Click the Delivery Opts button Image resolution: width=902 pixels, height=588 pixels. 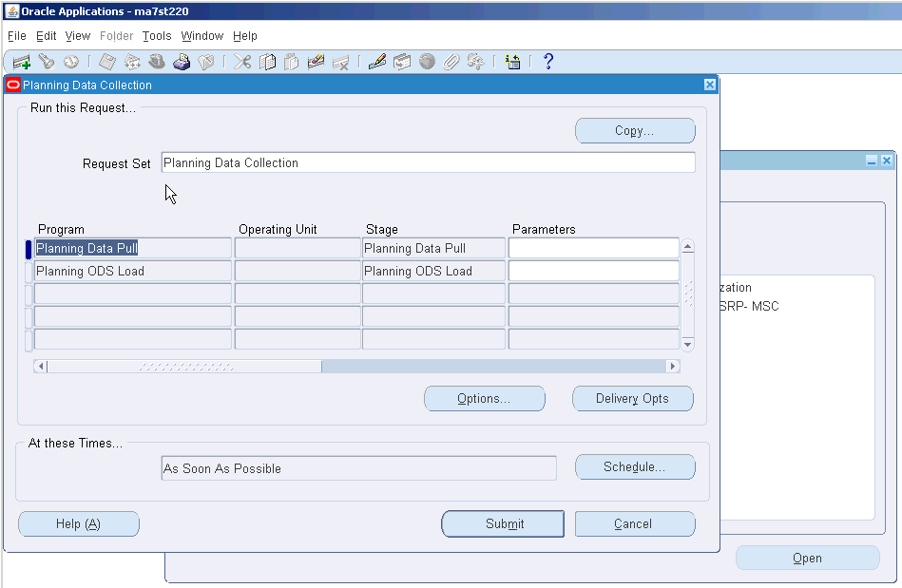633,398
